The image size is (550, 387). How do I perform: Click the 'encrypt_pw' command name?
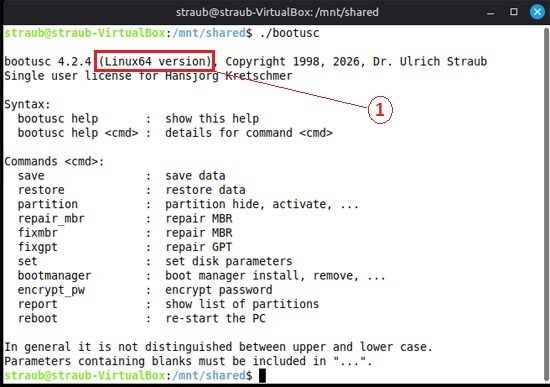coord(51,291)
